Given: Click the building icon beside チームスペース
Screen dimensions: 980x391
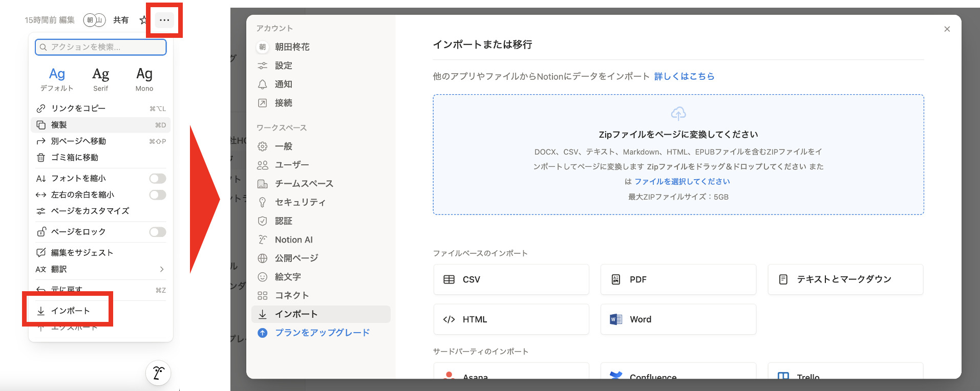Looking at the screenshot, I should pyautogui.click(x=263, y=184).
